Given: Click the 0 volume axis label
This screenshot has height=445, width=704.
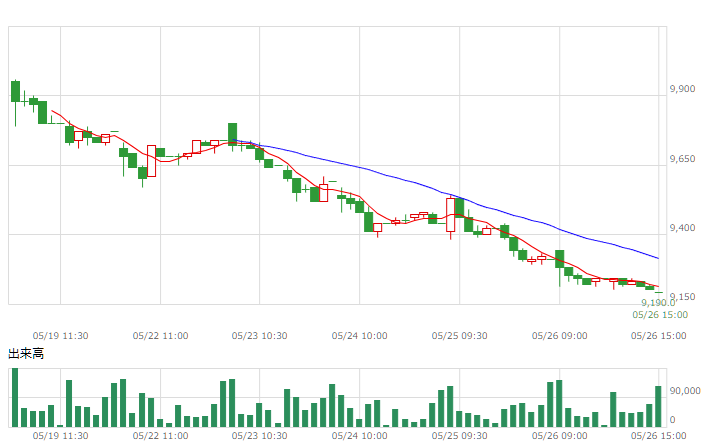Looking at the screenshot, I should point(672,420).
